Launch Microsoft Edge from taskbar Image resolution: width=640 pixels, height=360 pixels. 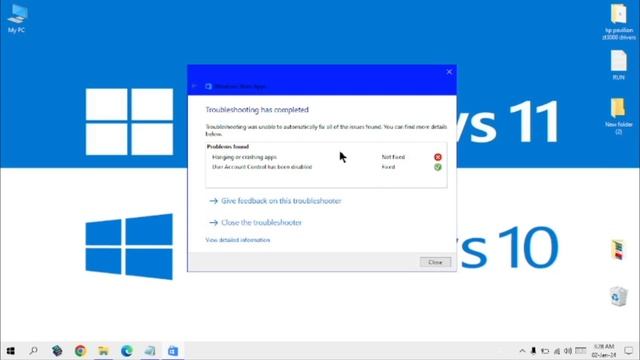point(127,351)
